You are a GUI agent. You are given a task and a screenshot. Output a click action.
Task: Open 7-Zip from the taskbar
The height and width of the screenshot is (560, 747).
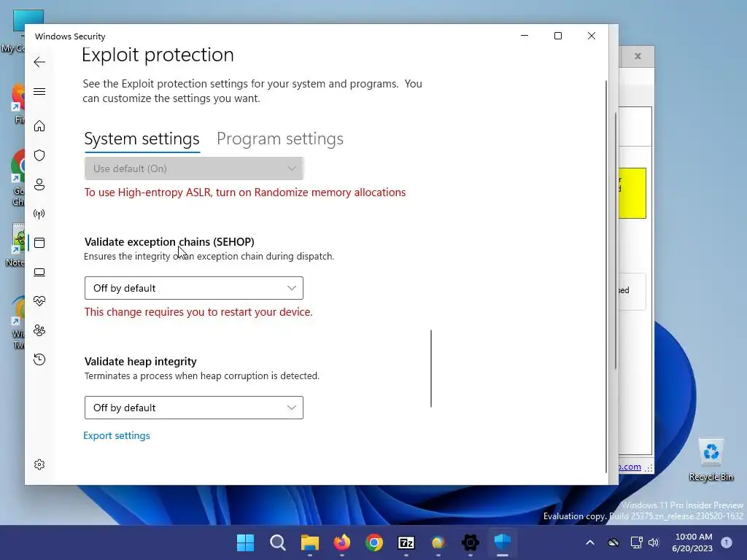pos(406,542)
